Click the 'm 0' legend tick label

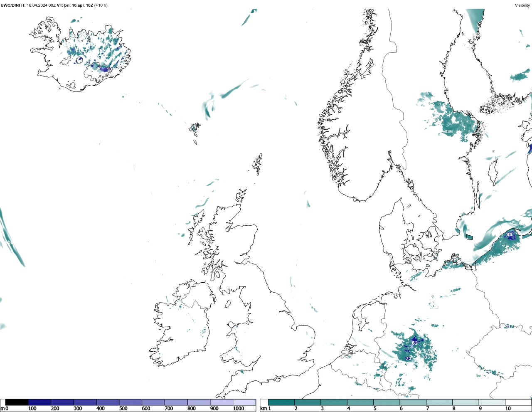pos(4,409)
